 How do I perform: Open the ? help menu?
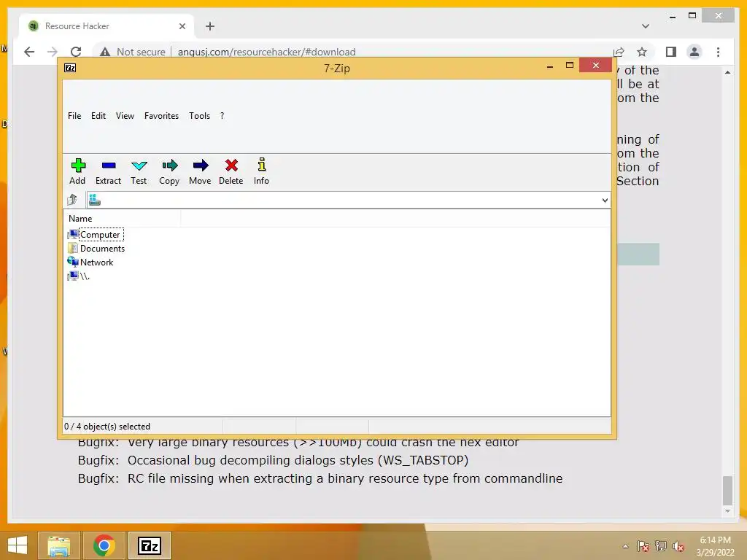[x=222, y=116]
